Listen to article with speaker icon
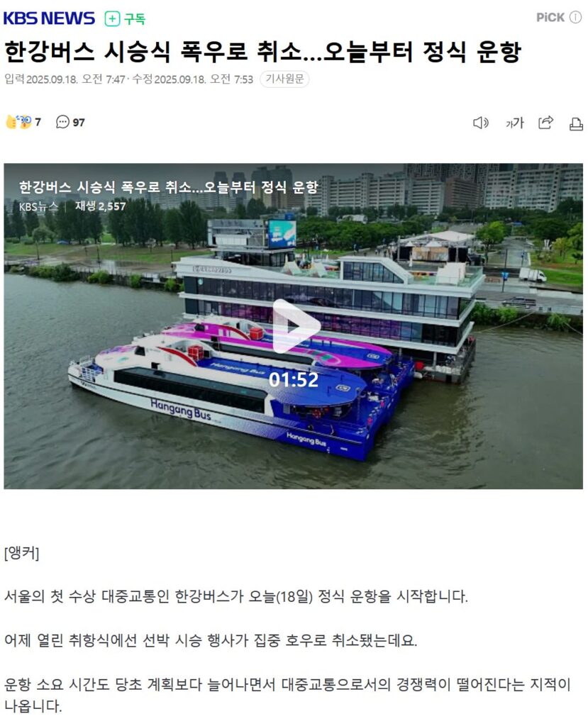Screen dimensions: 588x726 click(480, 123)
